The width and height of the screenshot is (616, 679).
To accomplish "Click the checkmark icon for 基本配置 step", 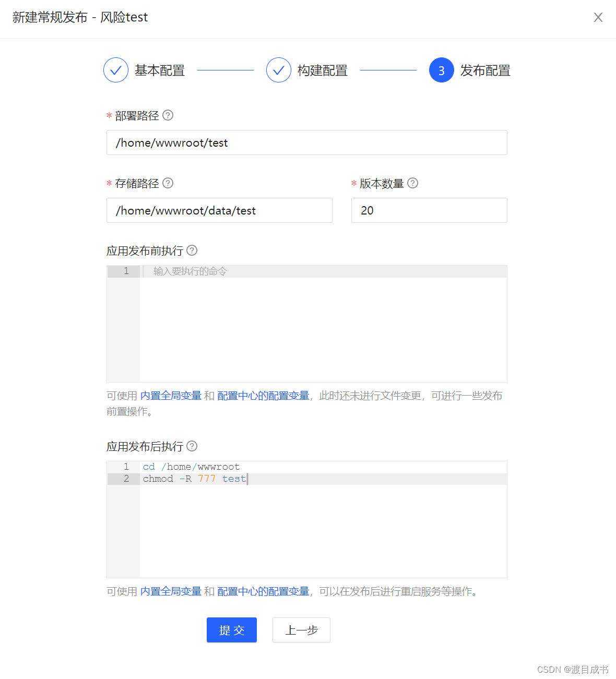I will pyautogui.click(x=116, y=70).
